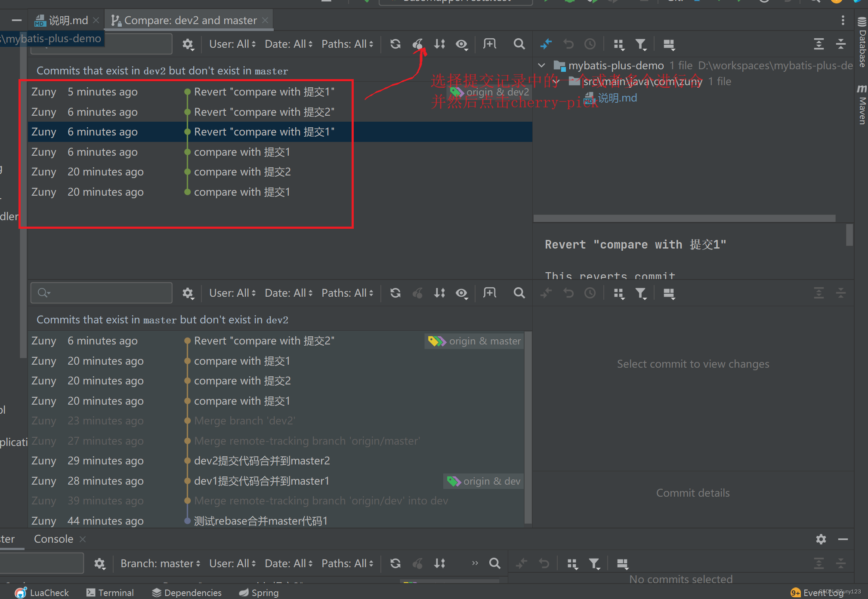Open log settings gear in top toolbar
This screenshot has height=599, width=868.
188,44
